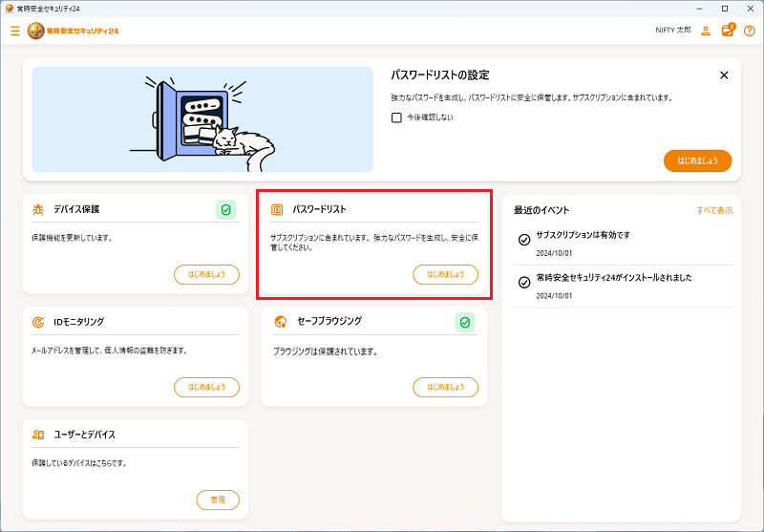The image size is (764, 532).
Task: Click はじめましょう in セーフブラウジング card
Action: [x=445, y=388]
